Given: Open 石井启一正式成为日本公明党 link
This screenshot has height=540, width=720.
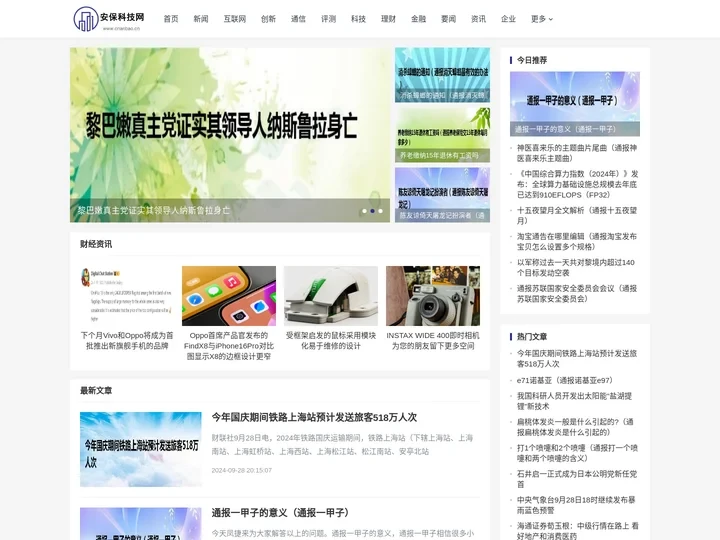Looking at the screenshot, I should point(577,479).
